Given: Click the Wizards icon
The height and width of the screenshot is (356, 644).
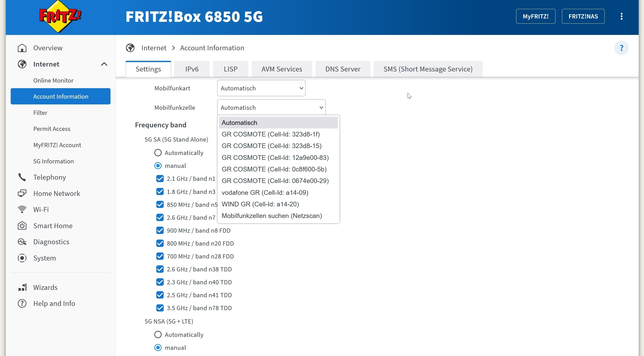Looking at the screenshot, I should 22,287.
